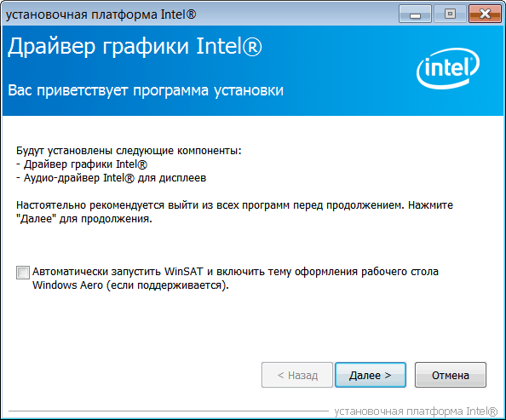The width and height of the screenshot is (506, 420).
Task: Click the '"Далее" для продолжения.' text line
Action: [x=84, y=219]
